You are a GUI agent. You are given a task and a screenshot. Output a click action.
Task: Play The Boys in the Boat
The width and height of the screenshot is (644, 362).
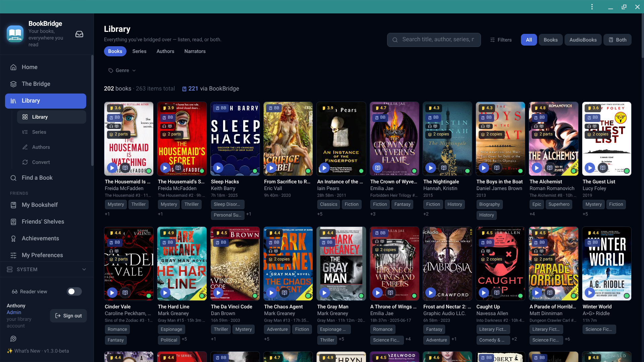coord(484,168)
